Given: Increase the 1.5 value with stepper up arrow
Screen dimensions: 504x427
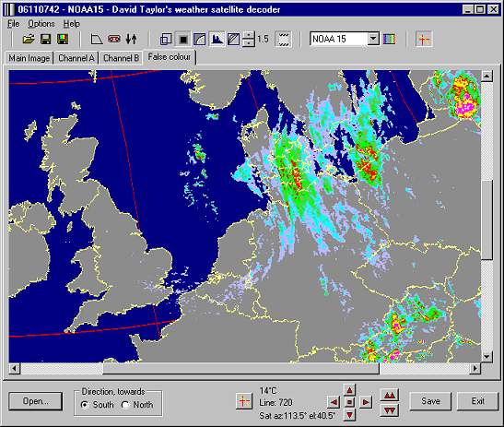Looking at the screenshot, I should [249, 35].
